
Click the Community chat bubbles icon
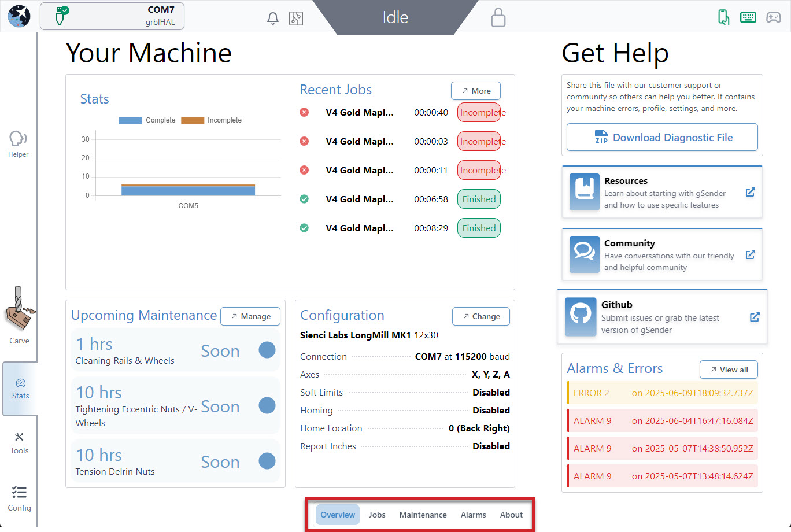pos(584,254)
